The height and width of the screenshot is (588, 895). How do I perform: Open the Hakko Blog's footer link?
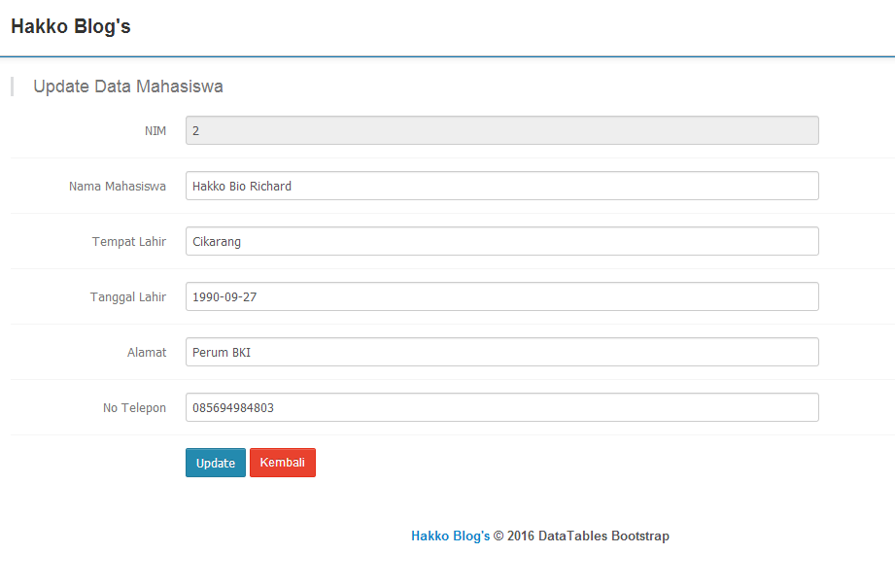(x=450, y=536)
